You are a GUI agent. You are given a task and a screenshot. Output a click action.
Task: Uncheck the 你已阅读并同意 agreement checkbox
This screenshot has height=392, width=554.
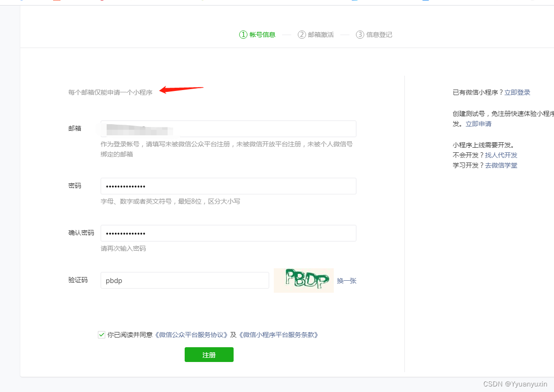point(102,335)
